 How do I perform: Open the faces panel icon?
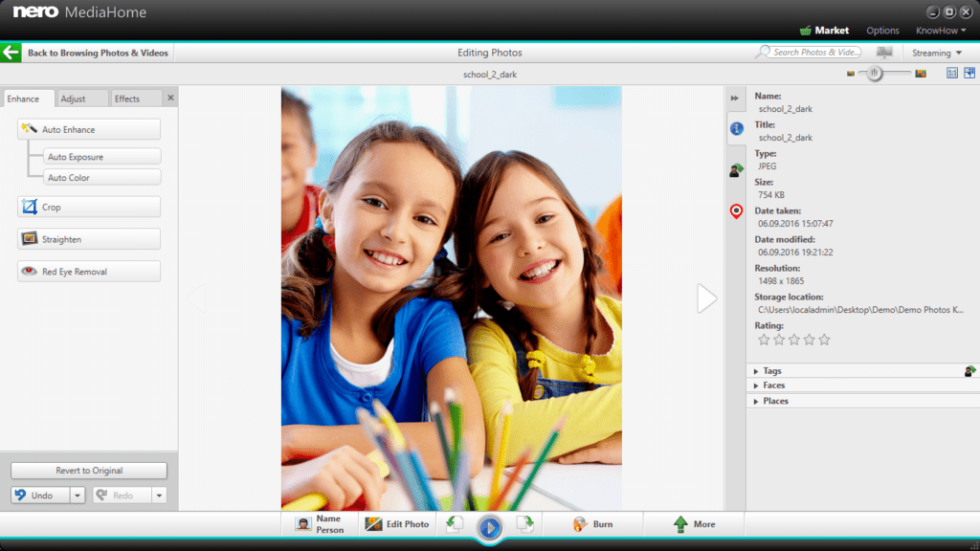click(736, 169)
